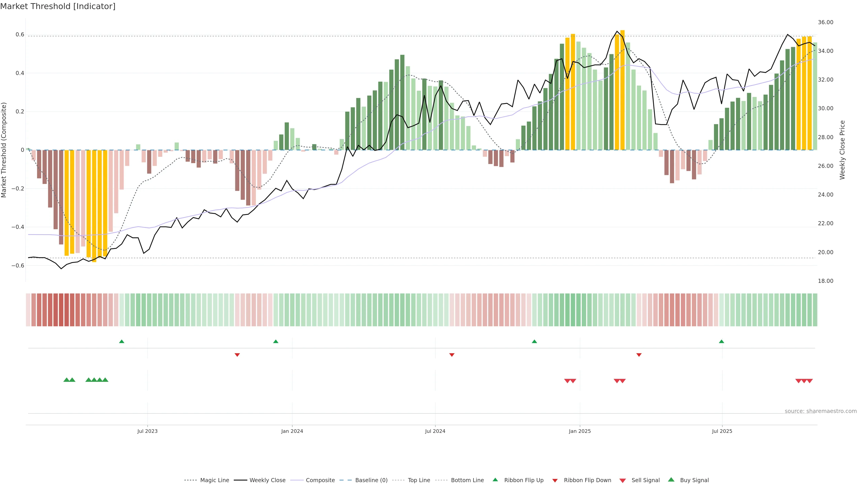Click the source: sharemaestro.com text
Image resolution: width=868 pixels, height=488 pixels.
coord(821,411)
